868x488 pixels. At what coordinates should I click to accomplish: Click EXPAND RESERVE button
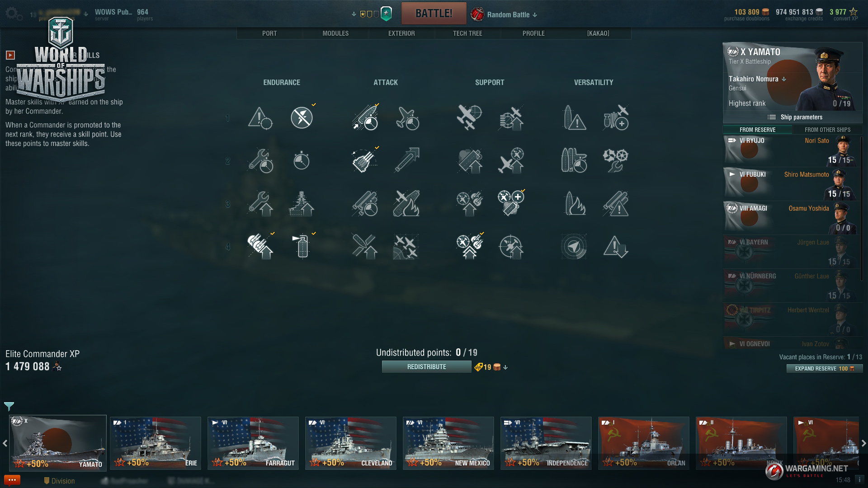tap(825, 369)
